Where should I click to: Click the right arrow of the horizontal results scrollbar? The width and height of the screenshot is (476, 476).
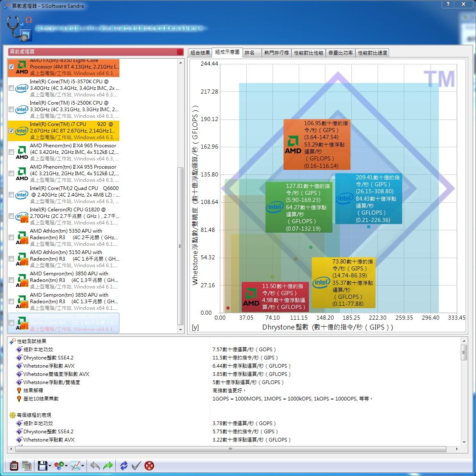[x=457, y=449]
